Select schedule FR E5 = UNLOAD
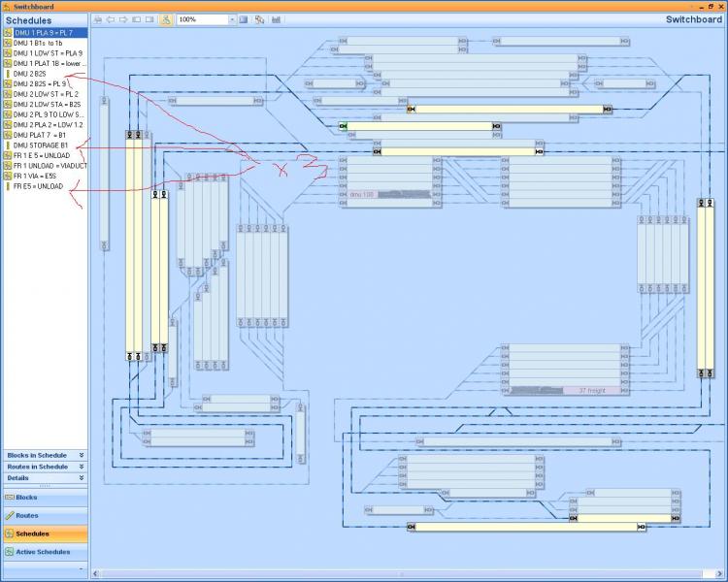 point(39,186)
